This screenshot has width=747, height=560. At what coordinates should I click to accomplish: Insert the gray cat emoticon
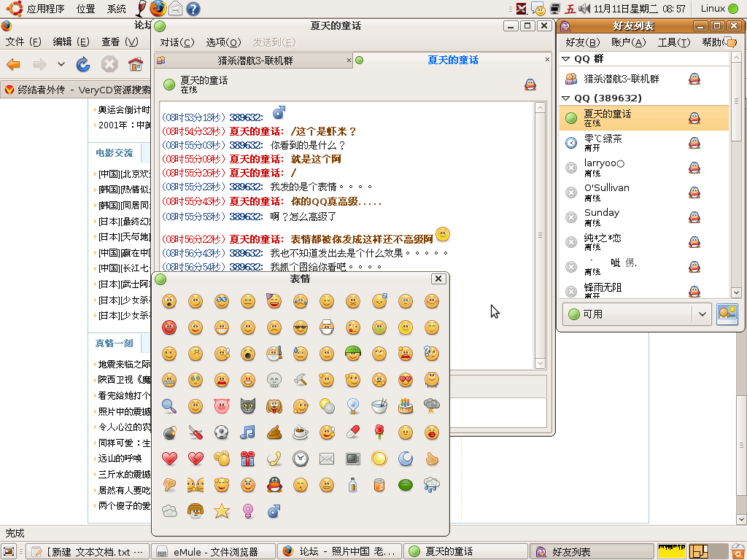pos(248,406)
